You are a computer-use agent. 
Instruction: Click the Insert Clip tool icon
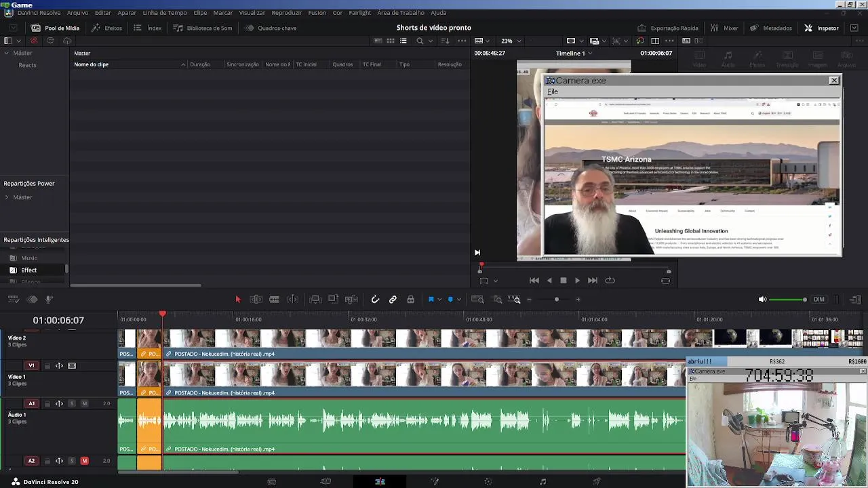(315, 300)
